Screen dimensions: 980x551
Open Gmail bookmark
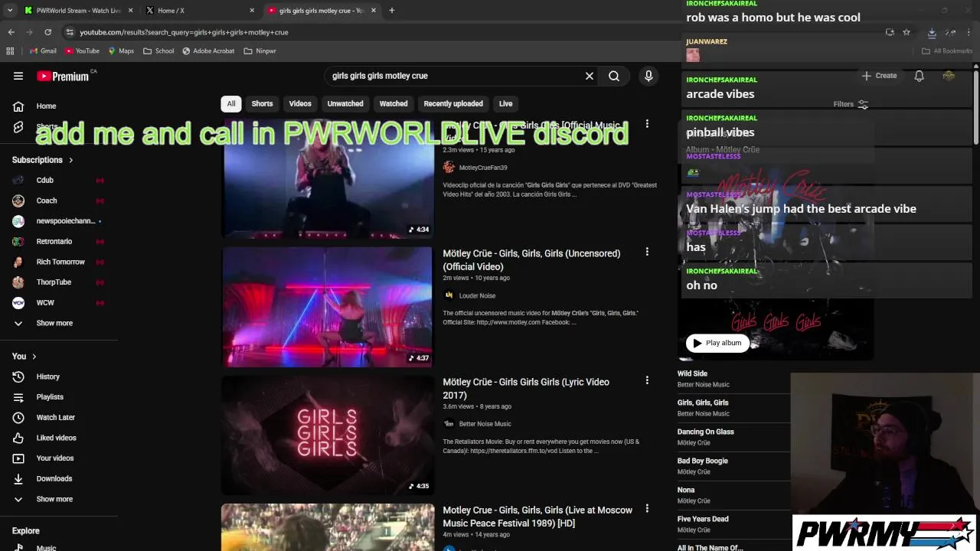tap(43, 51)
